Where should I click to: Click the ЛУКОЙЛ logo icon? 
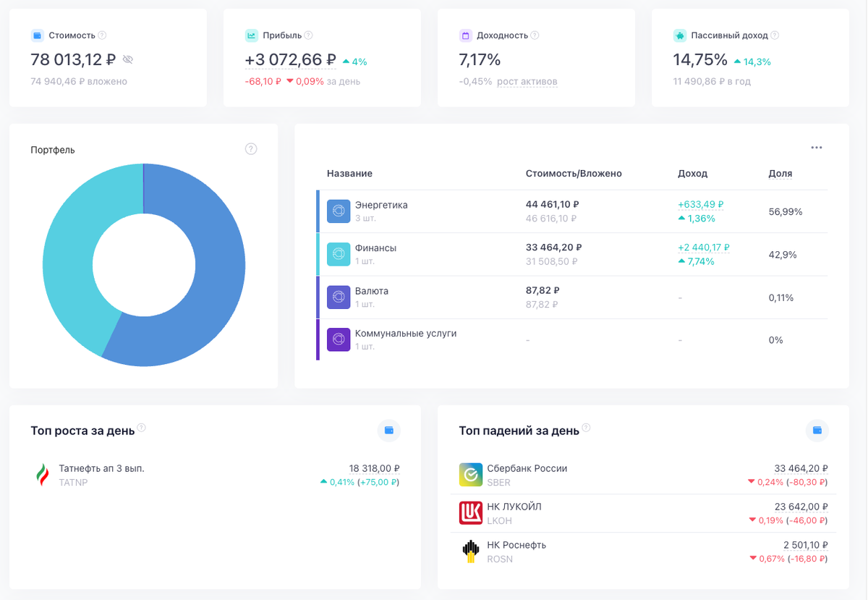[x=471, y=513]
